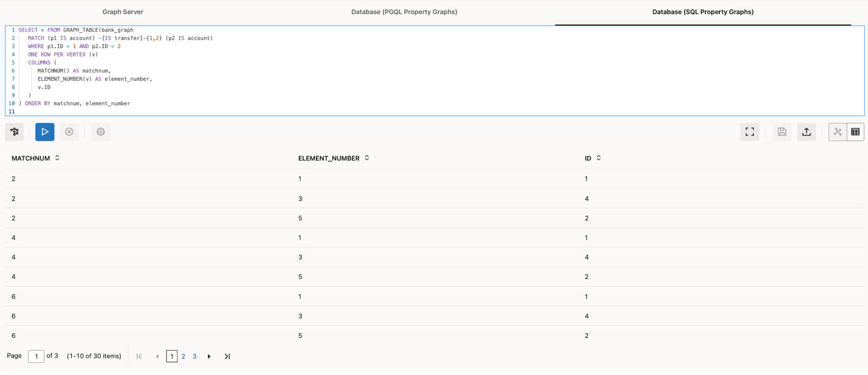Click the ID column sort arrows
Screen dimensions: 868x375
598,157
